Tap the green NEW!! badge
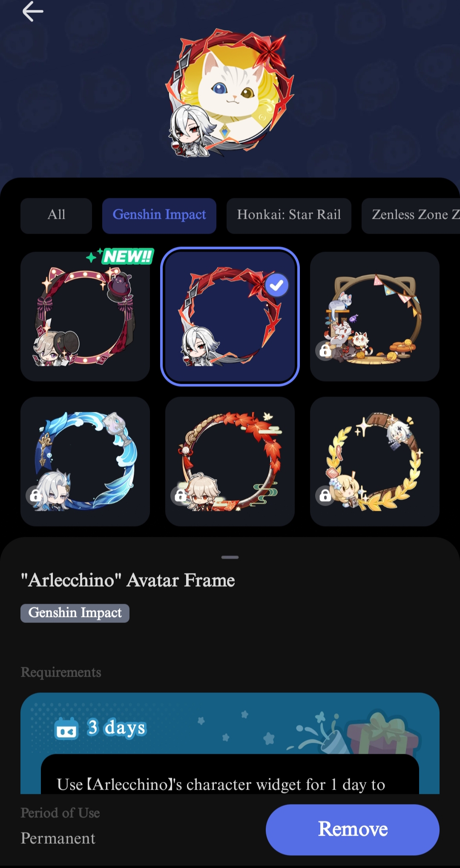 (x=121, y=256)
